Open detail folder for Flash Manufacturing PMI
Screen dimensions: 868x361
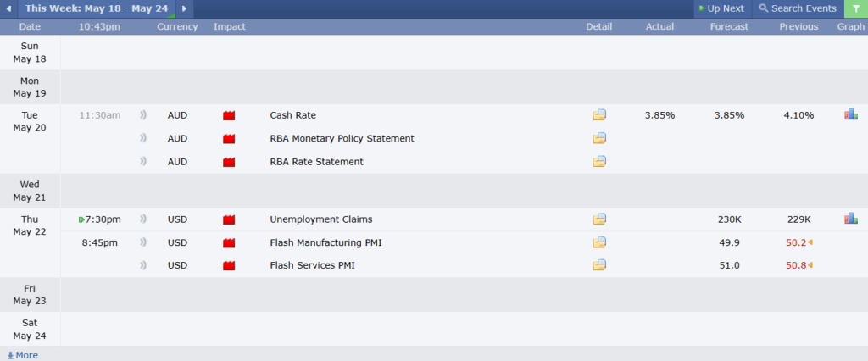click(x=599, y=242)
